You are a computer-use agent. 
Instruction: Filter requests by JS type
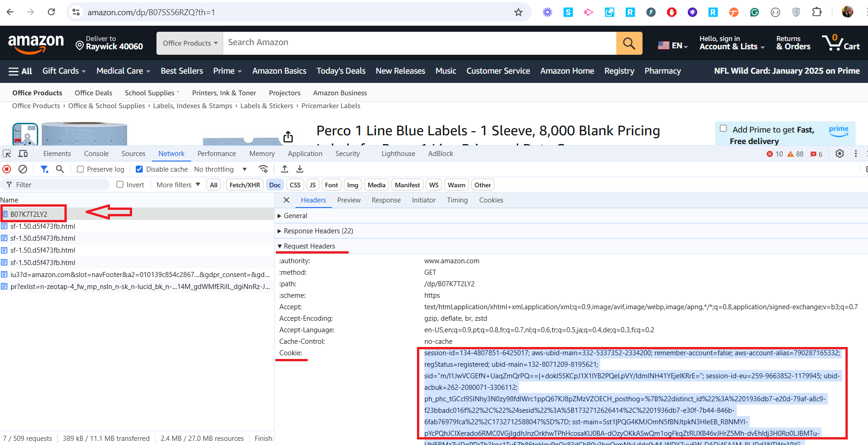click(x=312, y=185)
